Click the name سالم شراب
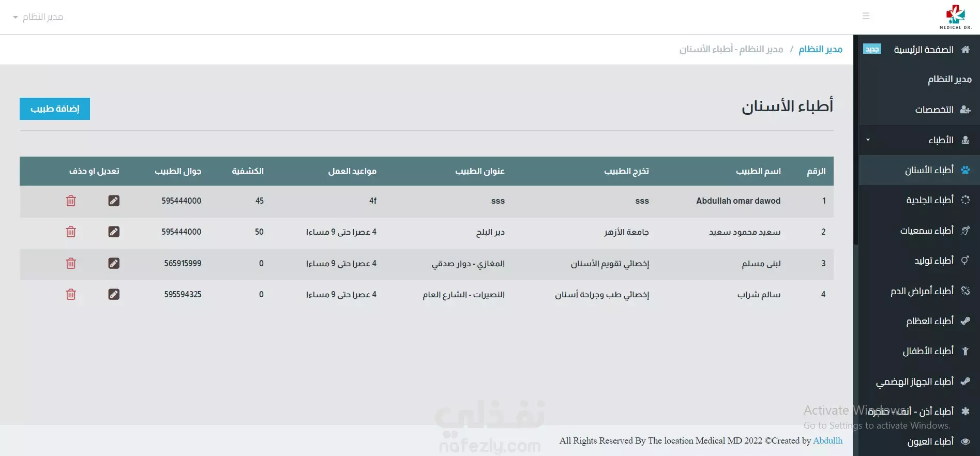 coord(759,295)
